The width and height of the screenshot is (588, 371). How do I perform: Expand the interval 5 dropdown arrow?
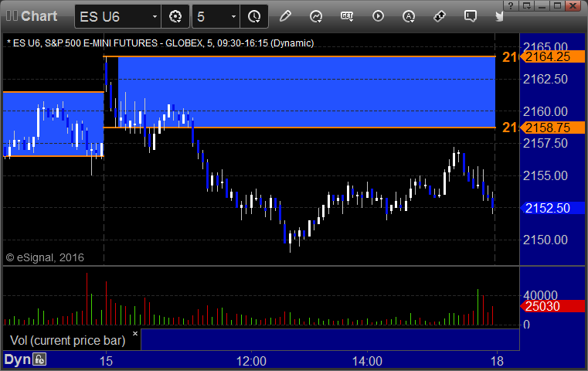[233, 17]
